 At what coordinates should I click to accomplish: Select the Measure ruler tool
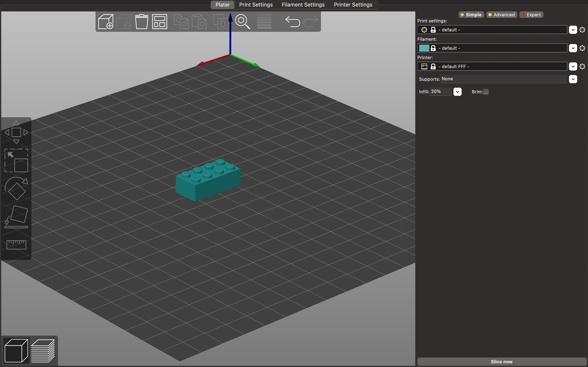pyautogui.click(x=16, y=245)
